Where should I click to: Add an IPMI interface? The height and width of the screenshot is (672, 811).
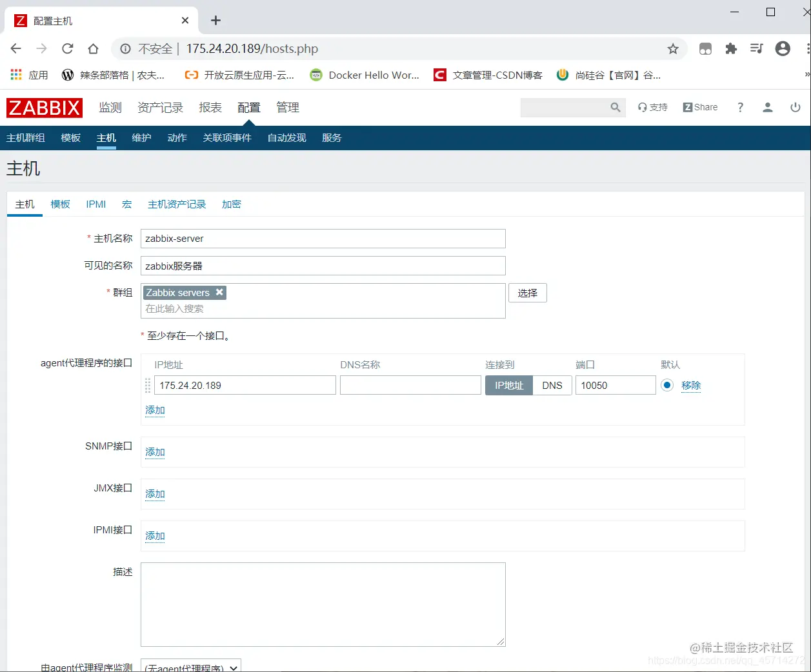pos(155,535)
